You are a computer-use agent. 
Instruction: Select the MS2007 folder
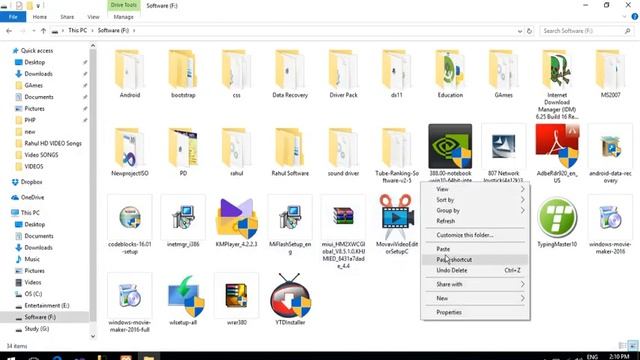610,73
